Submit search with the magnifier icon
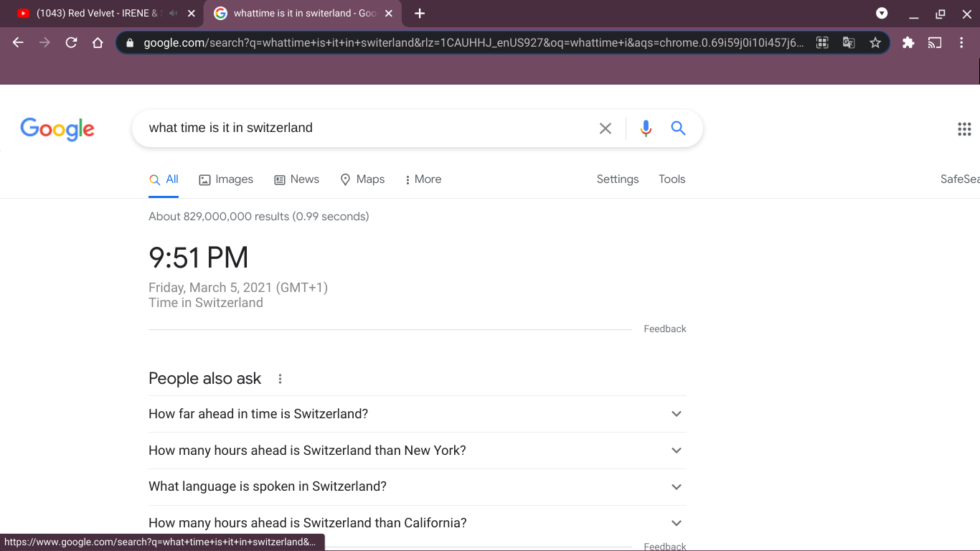Image resolution: width=980 pixels, height=551 pixels. pyautogui.click(x=678, y=128)
